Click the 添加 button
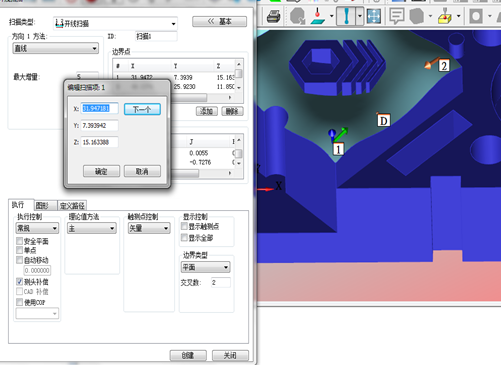This screenshot has height=365, width=501. [207, 111]
